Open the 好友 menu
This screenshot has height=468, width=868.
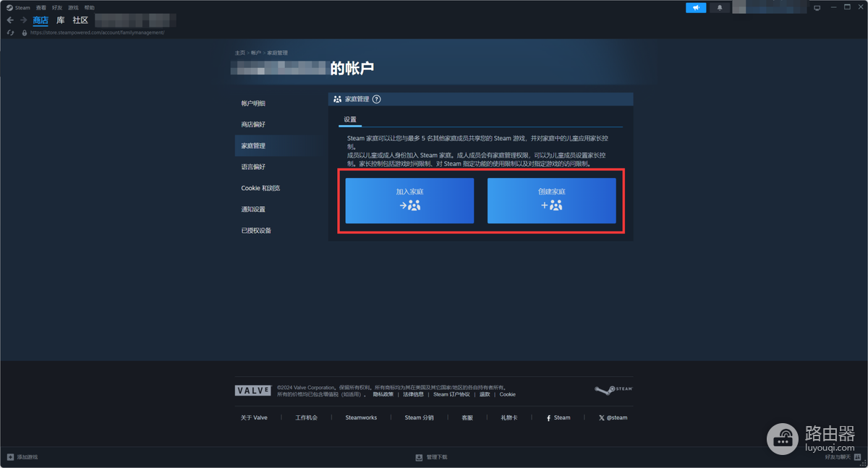[x=57, y=8]
